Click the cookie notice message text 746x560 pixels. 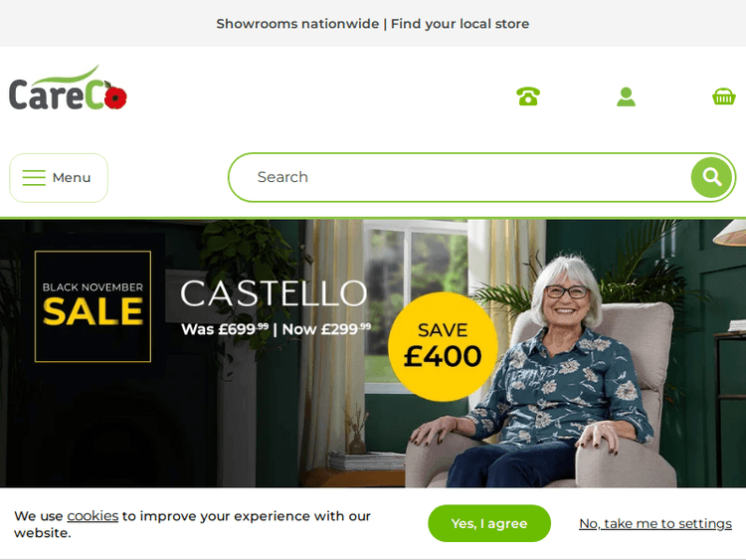coord(192,524)
